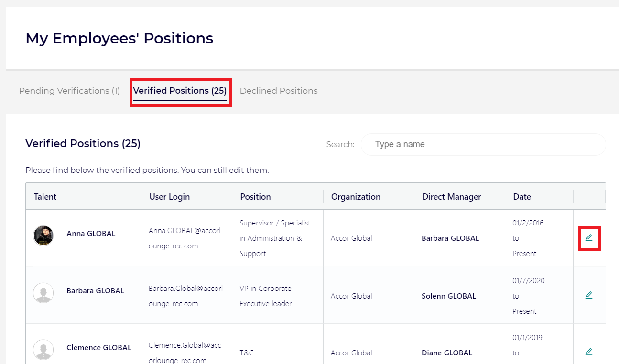The image size is (619, 364).
Task: Click the T&C position cell
Action: pyautogui.click(x=247, y=353)
